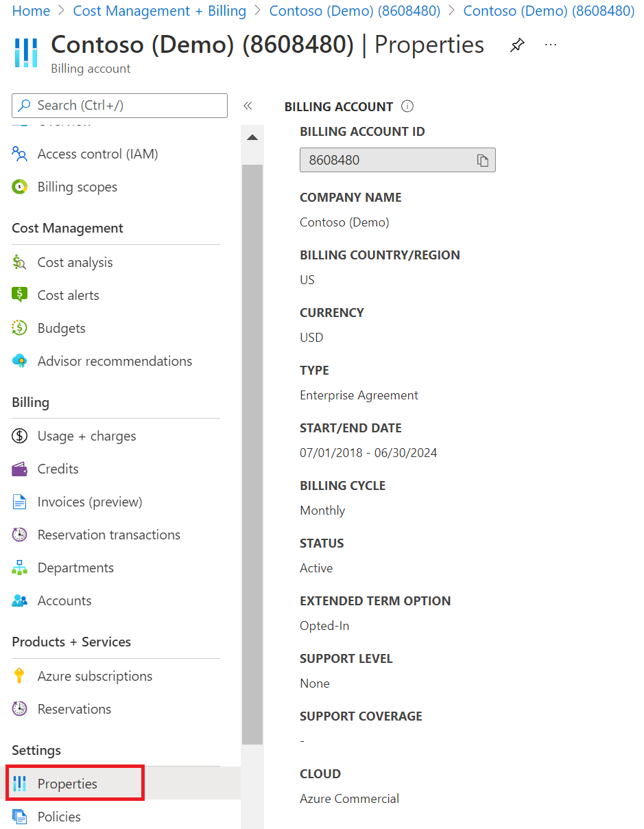Click the Policies documents icon
This screenshot has height=829, width=644.
coord(20,817)
